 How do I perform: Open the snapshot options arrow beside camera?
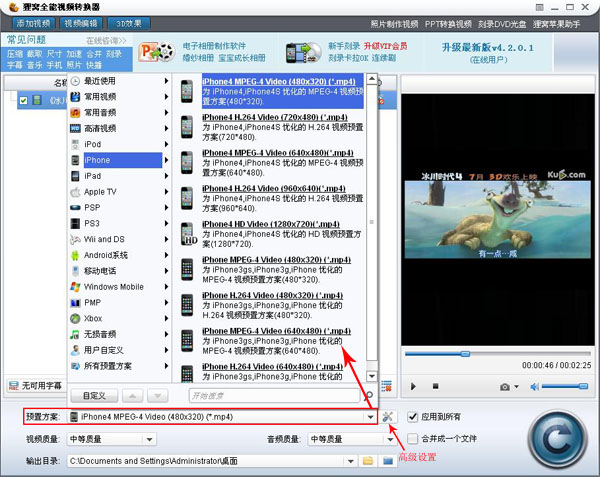[x=517, y=387]
